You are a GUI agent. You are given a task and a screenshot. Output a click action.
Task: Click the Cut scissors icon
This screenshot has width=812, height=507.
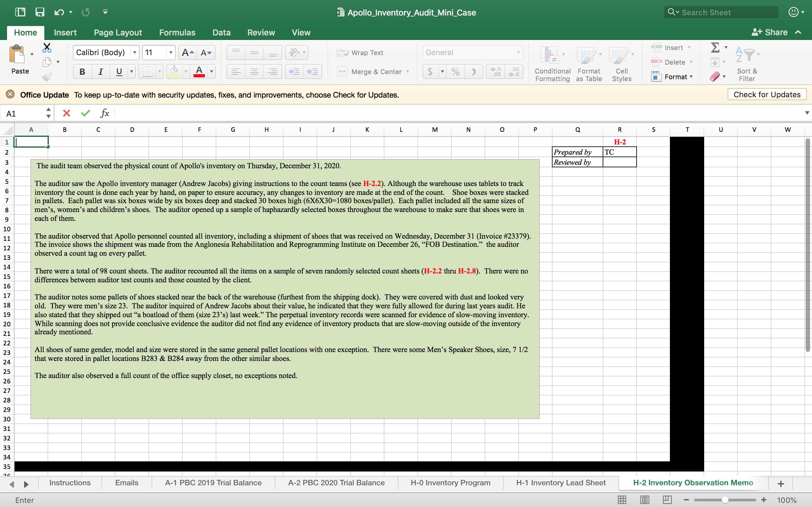click(x=47, y=48)
